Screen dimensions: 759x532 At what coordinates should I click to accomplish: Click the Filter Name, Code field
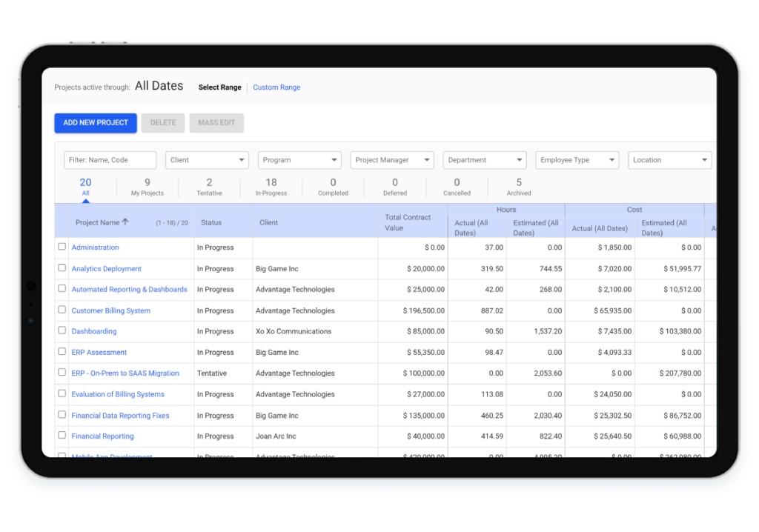110,159
